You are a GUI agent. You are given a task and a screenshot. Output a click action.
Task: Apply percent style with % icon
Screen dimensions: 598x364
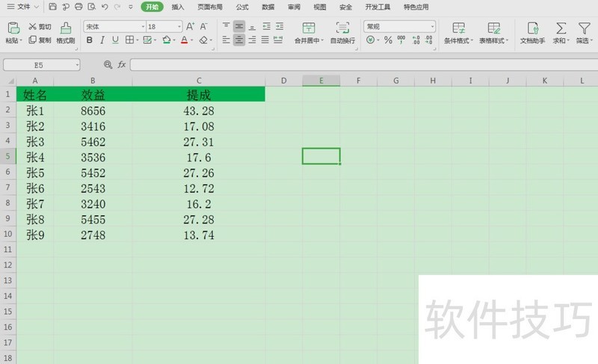(388, 40)
